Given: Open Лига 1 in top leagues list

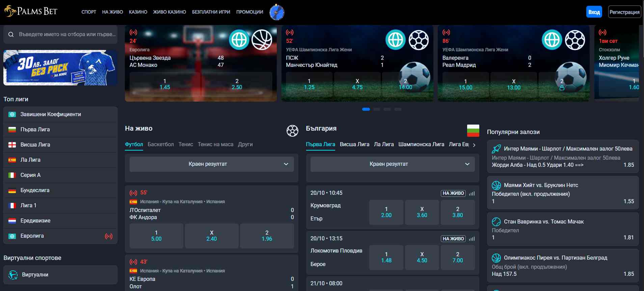Looking at the screenshot, I should [60, 206].
